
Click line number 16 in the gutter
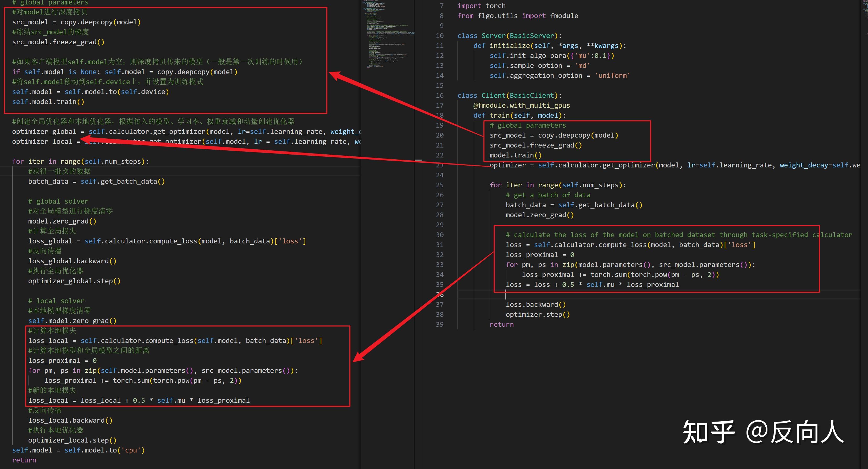click(x=439, y=95)
